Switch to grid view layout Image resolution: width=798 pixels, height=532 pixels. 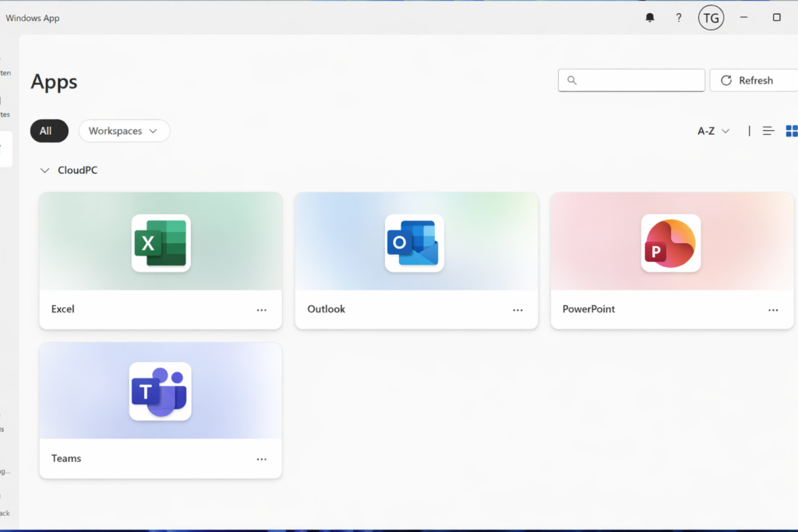point(791,131)
